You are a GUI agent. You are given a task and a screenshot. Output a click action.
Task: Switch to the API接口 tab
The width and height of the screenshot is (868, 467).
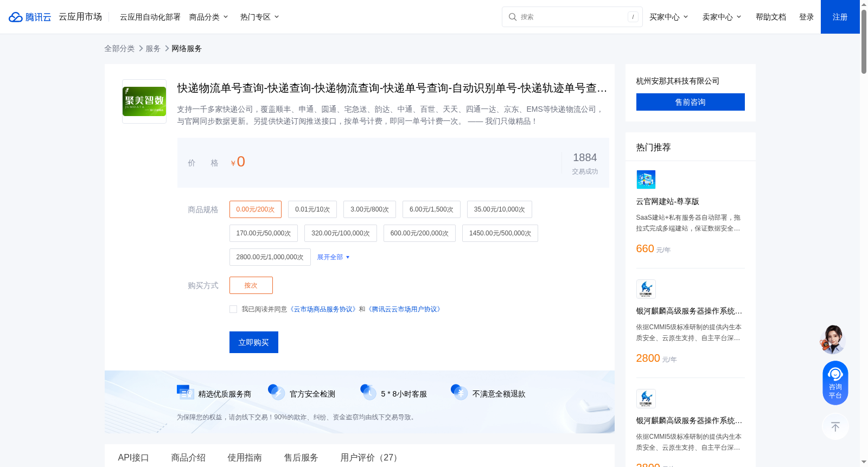click(133, 457)
